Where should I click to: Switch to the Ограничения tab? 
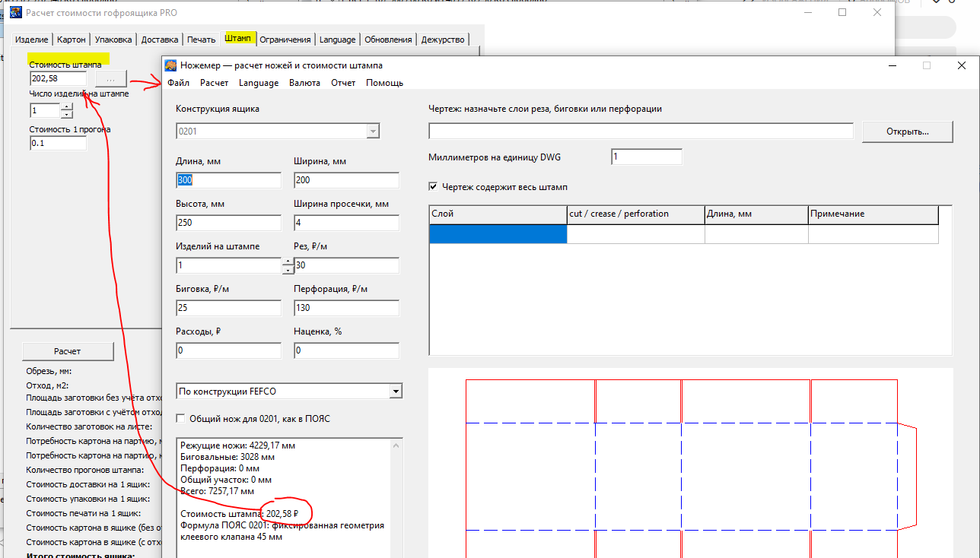(x=285, y=40)
